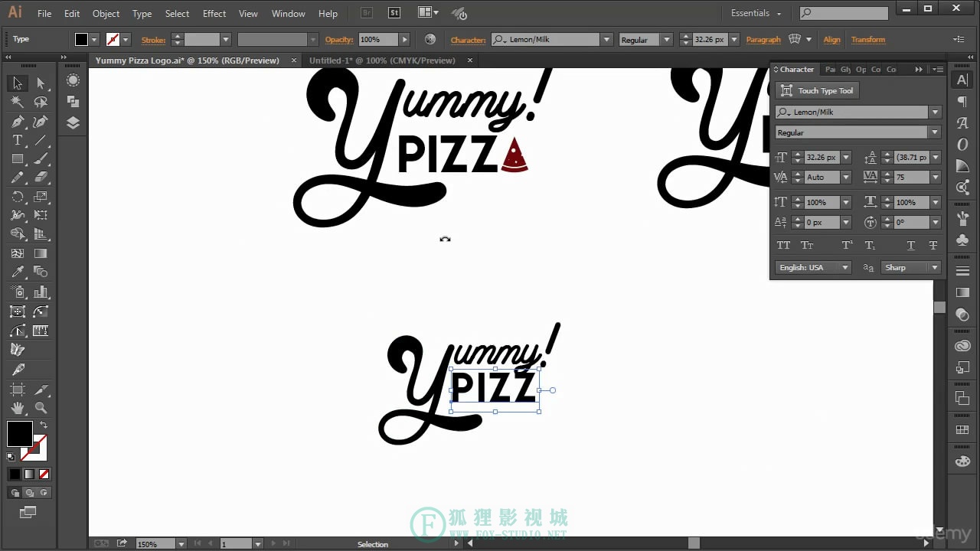Open the Layers panel icon
Screen dimensions: 980x551
pyautogui.click(x=73, y=122)
